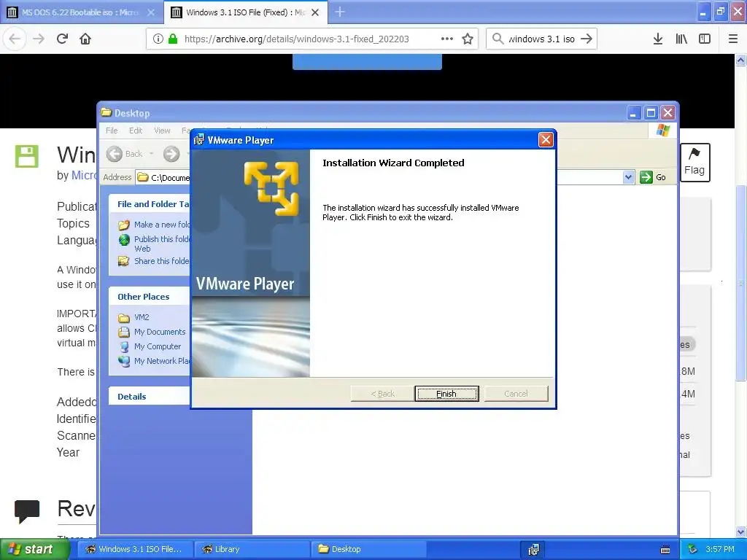Show site information for archive.org
The height and width of the screenshot is (560, 747).
(x=158, y=39)
